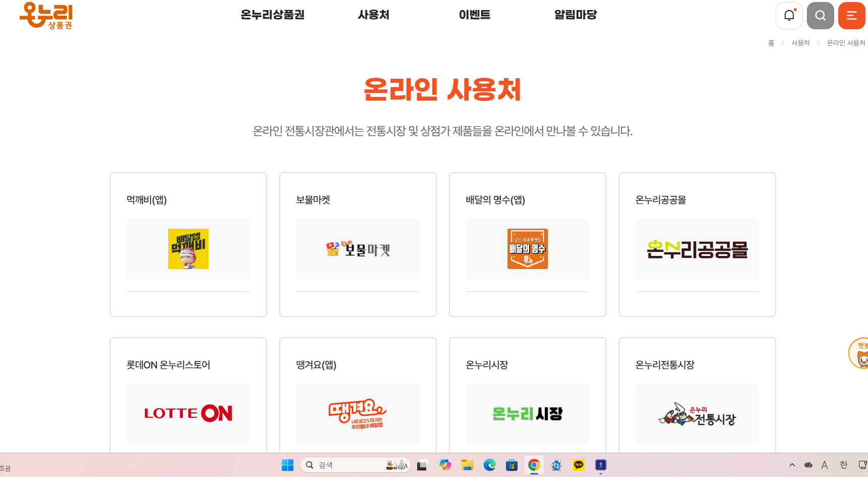Open the 사용처 menu
This screenshot has height=477, width=868.
(373, 15)
